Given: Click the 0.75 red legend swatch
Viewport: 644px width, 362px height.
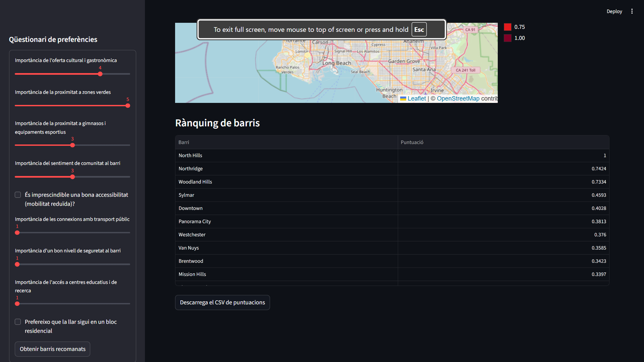Looking at the screenshot, I should 507,27.
